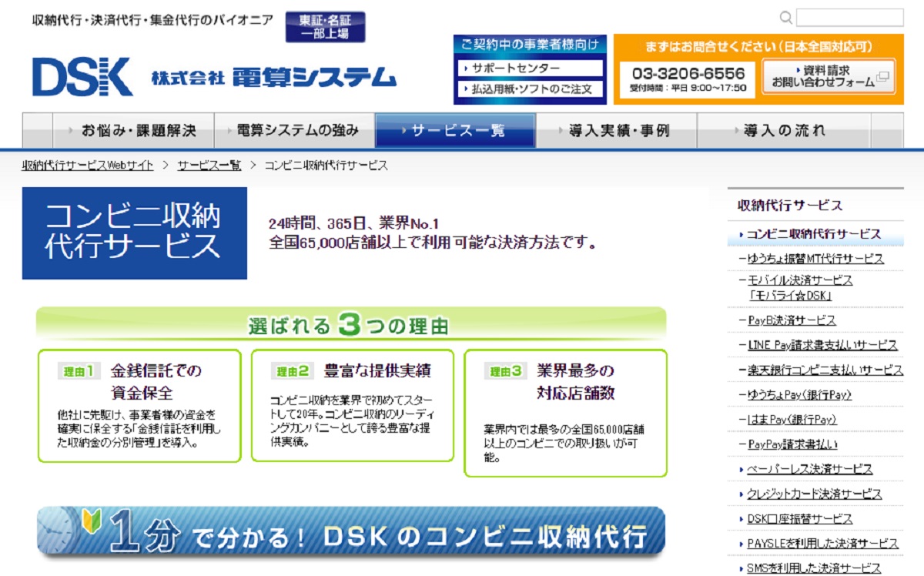Open 電算システムの強み menu tab
This screenshot has width=924, height=576.
(294, 130)
